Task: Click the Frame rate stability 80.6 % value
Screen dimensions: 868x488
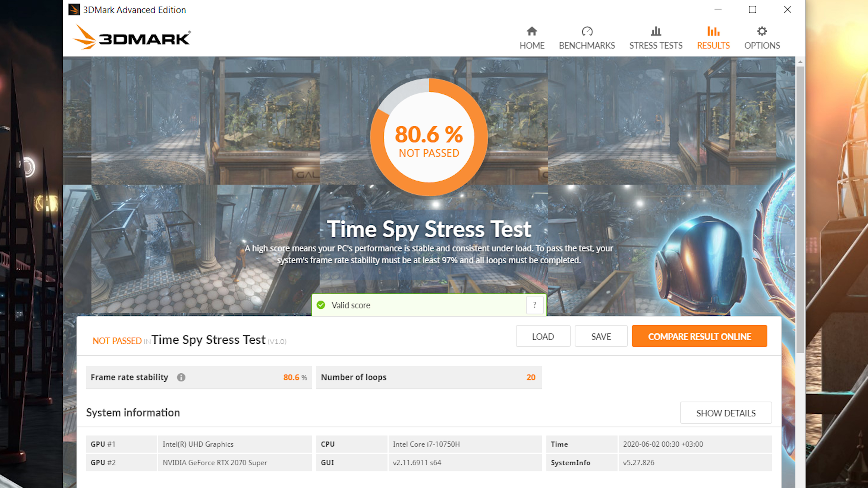Action: coord(295,377)
